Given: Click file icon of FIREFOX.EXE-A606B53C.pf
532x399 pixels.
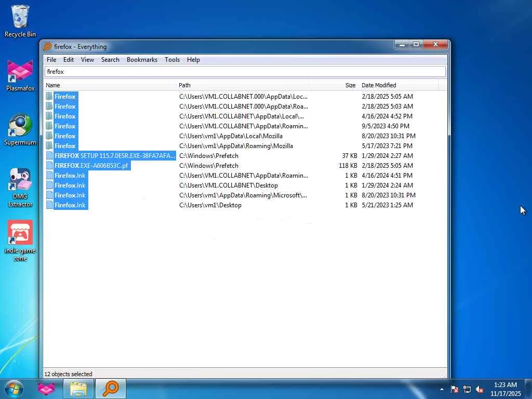Looking at the screenshot, I should [x=49, y=166].
